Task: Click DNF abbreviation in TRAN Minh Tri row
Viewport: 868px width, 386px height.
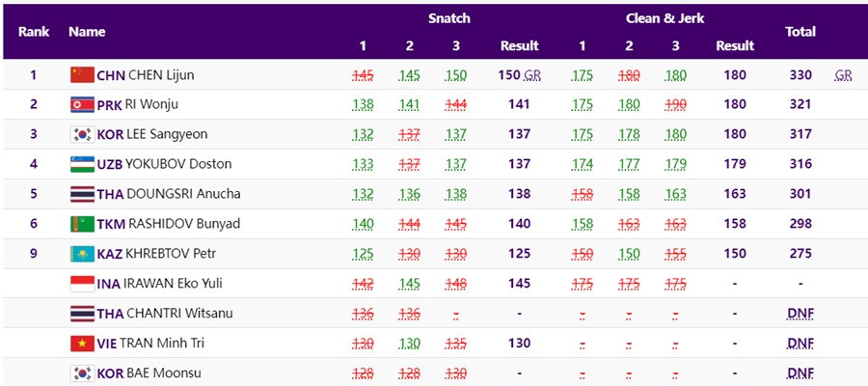Action: click(800, 344)
